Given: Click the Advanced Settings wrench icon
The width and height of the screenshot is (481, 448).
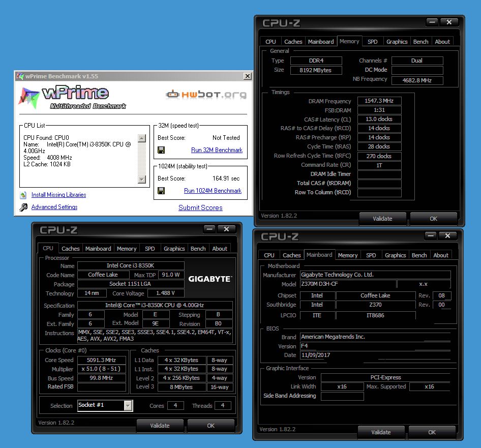Looking at the screenshot, I should tap(23, 207).
